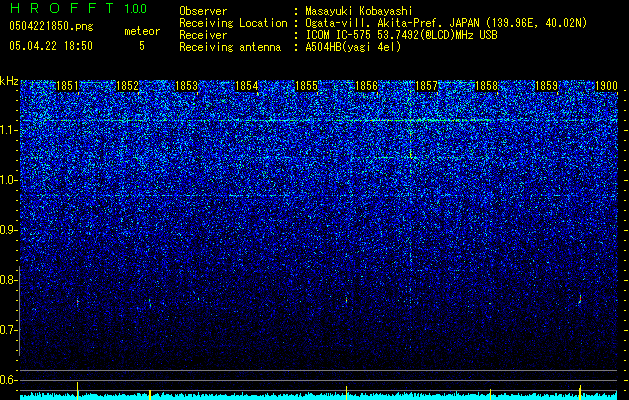Viewport: 629px width, 400px height.
Task: Click the 1.1 kHz frequency label
Action: [x=8, y=130]
